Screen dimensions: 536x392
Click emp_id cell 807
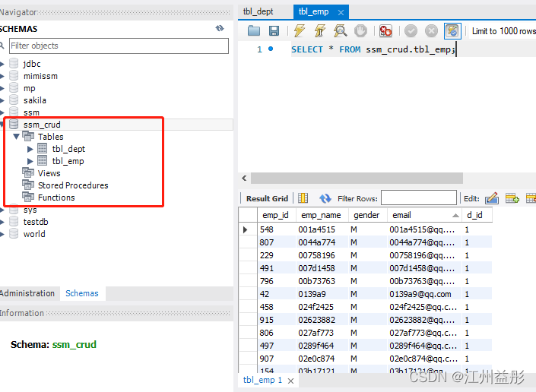(276, 242)
